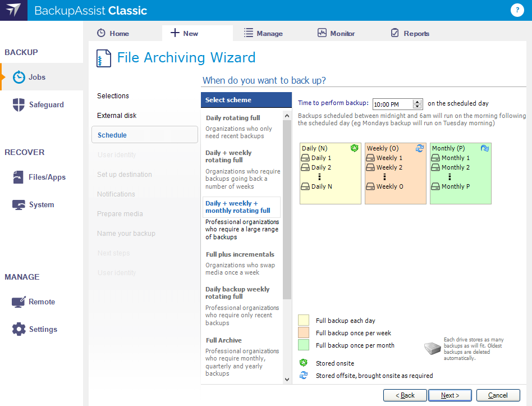
Task: Click the System recover monitor icon
Action: pos(19,205)
